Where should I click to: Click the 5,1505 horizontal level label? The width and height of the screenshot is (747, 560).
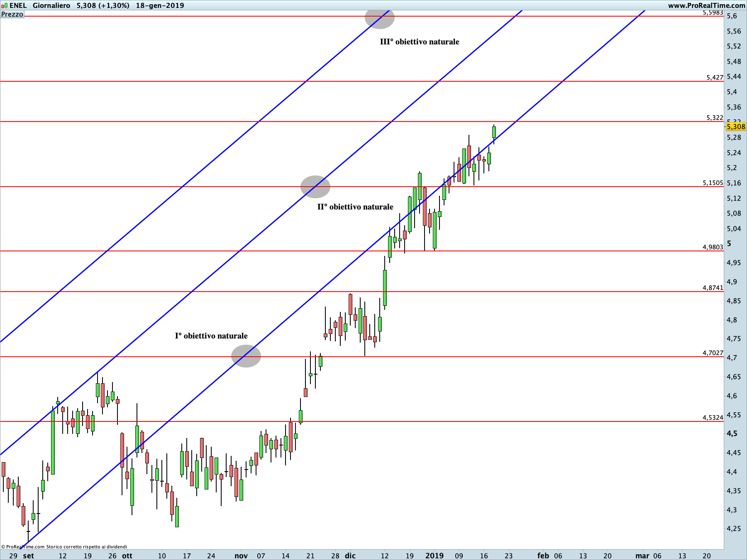click(x=713, y=183)
